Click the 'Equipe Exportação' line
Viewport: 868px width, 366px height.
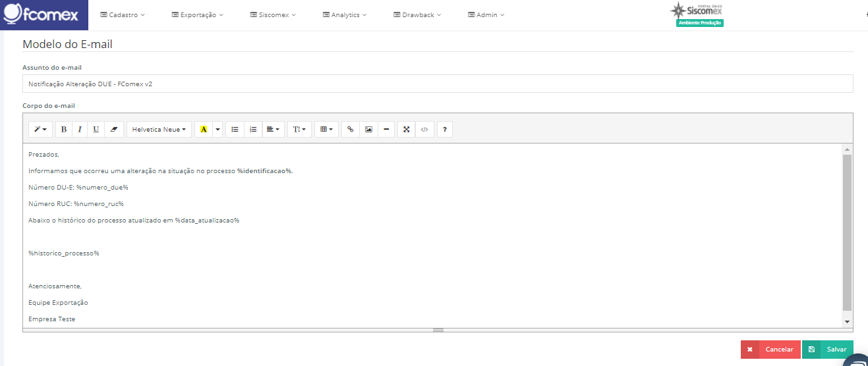58,303
